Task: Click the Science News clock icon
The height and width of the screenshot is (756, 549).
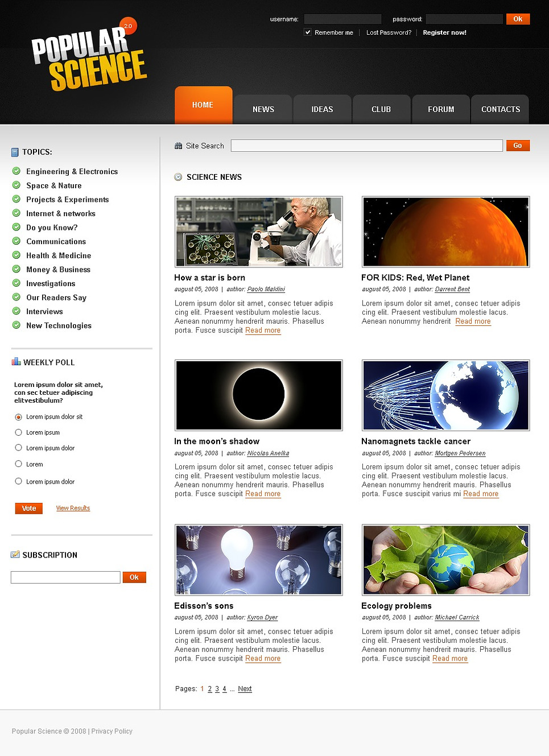Action: pos(178,177)
